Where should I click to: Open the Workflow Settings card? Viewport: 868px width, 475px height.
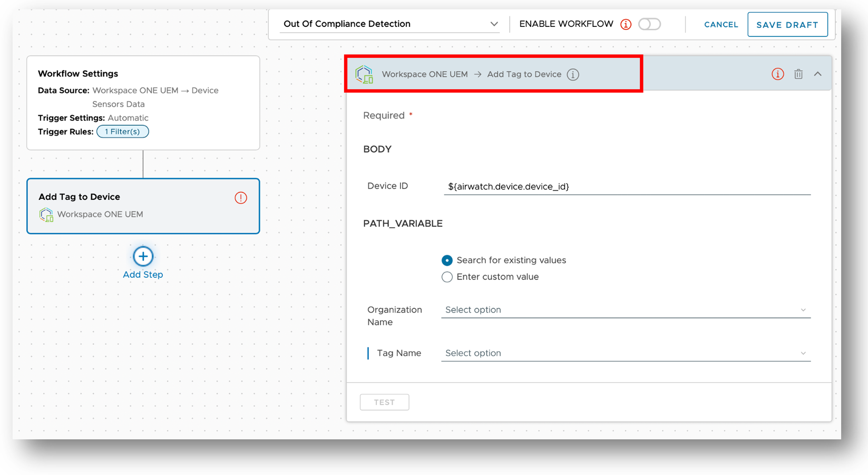tap(143, 103)
